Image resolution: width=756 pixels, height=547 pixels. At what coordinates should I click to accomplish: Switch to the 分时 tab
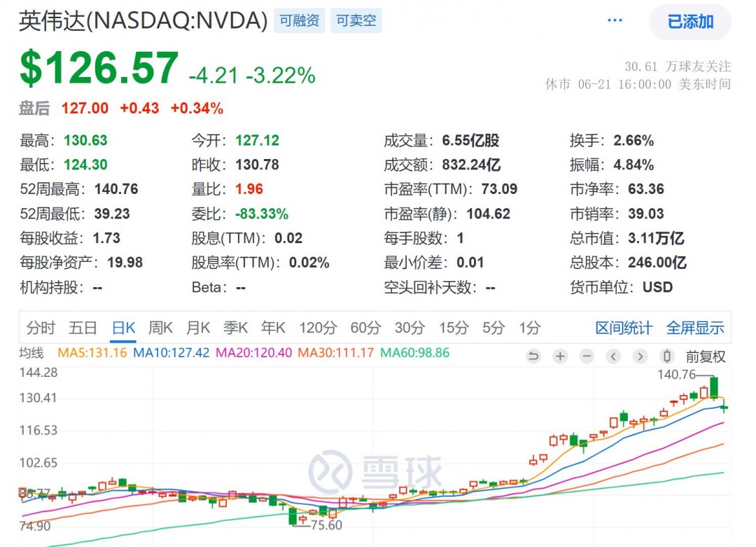(x=41, y=328)
